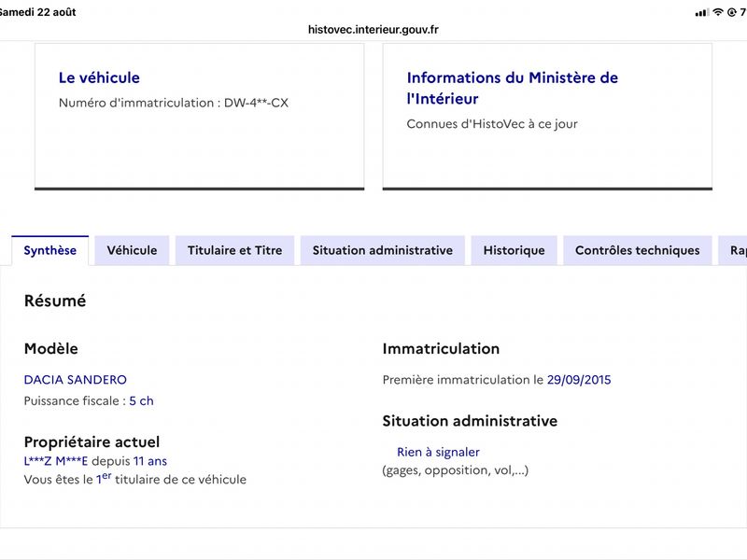Click the 'Situation administrative' summary heading
The width and height of the screenshot is (747, 560).
pos(470,421)
